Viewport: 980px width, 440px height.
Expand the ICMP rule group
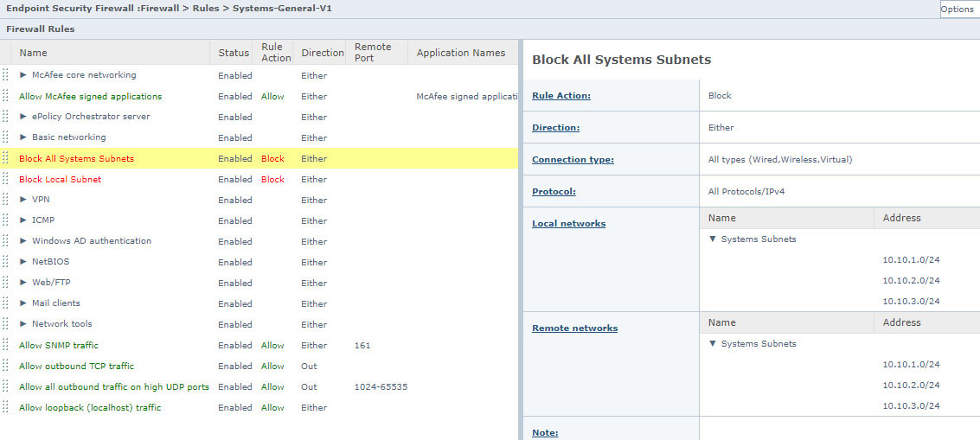point(23,220)
